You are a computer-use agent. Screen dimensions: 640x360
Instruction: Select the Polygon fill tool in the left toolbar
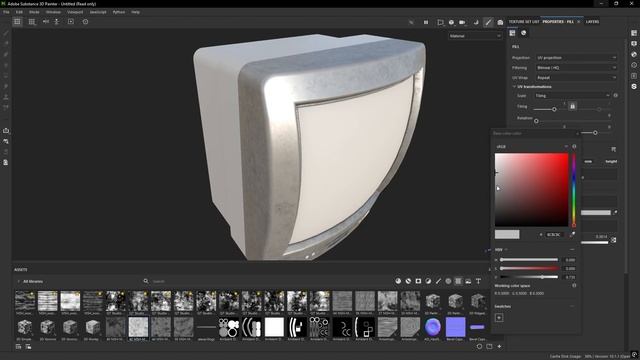[6, 65]
